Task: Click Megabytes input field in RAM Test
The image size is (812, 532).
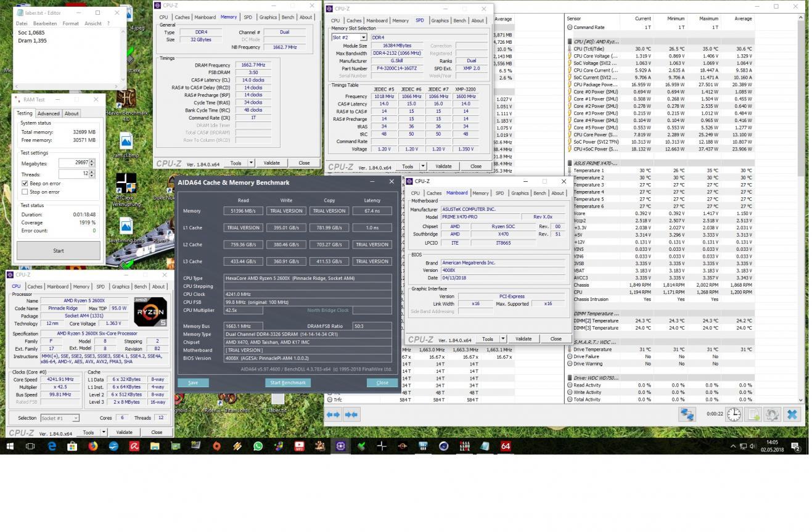Action: [74, 163]
